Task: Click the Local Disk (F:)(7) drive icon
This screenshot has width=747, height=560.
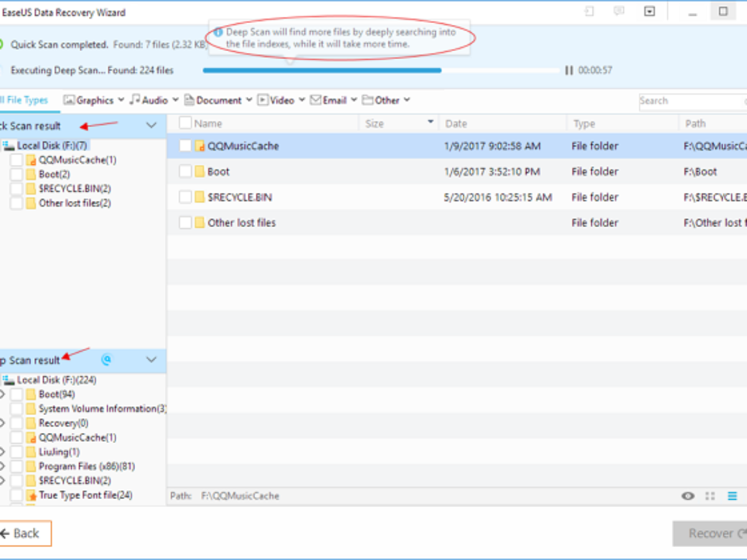Action: [x=9, y=145]
